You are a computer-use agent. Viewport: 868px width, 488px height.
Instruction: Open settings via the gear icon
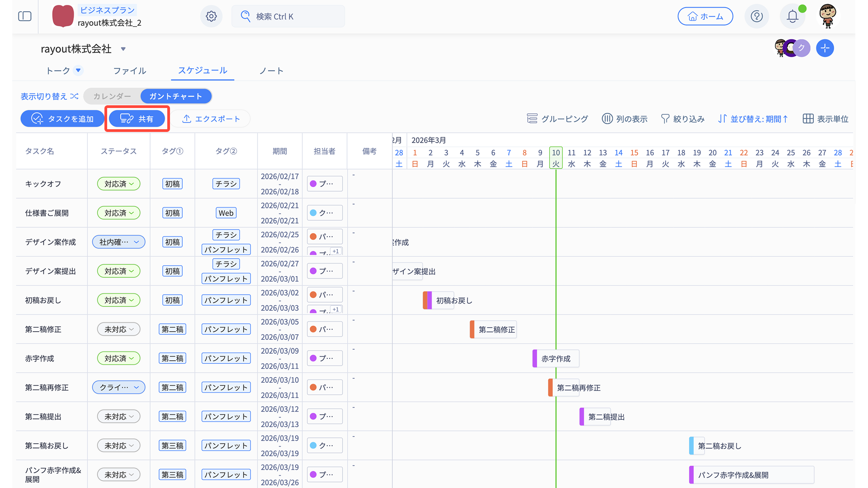coord(211,17)
